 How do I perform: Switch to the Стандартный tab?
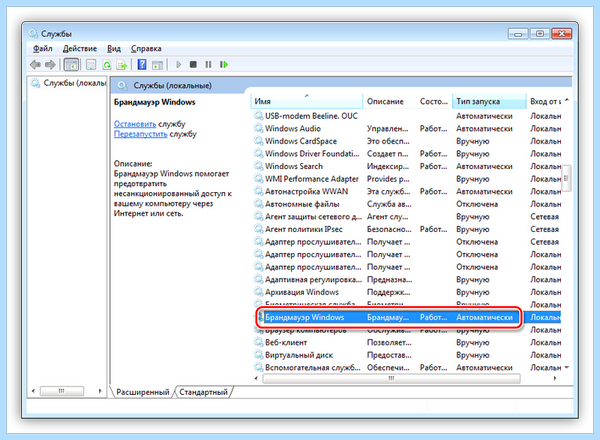pos(203,392)
